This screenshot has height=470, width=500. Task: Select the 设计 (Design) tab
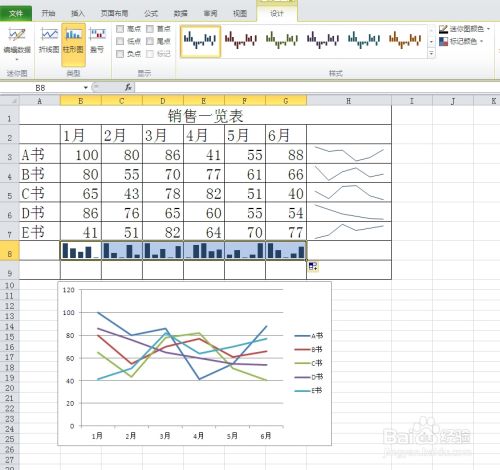pos(277,13)
